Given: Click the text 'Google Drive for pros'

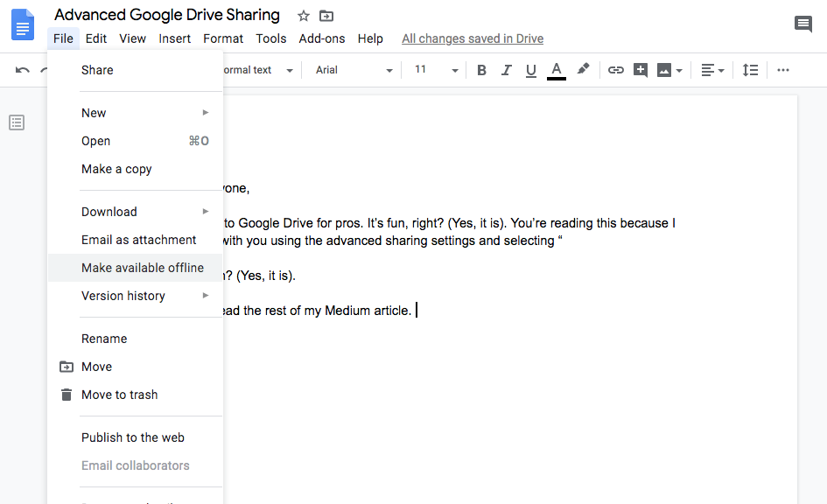Looking at the screenshot, I should pyautogui.click(x=301, y=223).
